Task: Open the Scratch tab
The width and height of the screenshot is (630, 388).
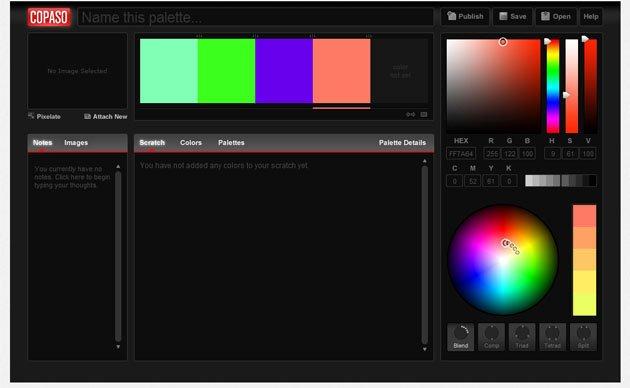Action: point(152,143)
